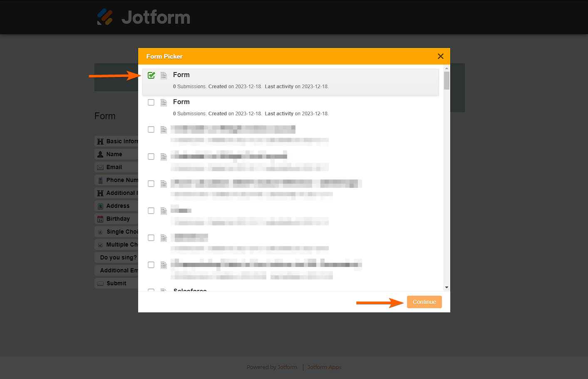The height and width of the screenshot is (379, 588).
Task: Click the 'Form' heading on the background page
Action: [105, 116]
